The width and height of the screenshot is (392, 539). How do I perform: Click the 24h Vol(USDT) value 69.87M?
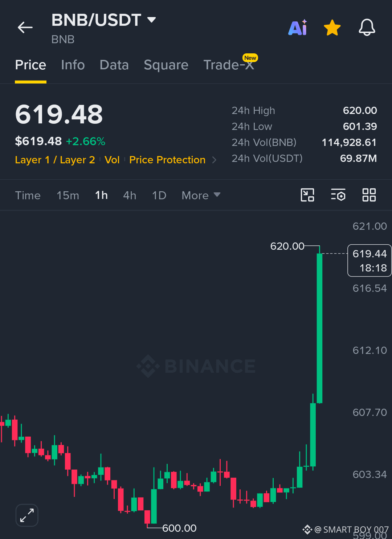358,158
